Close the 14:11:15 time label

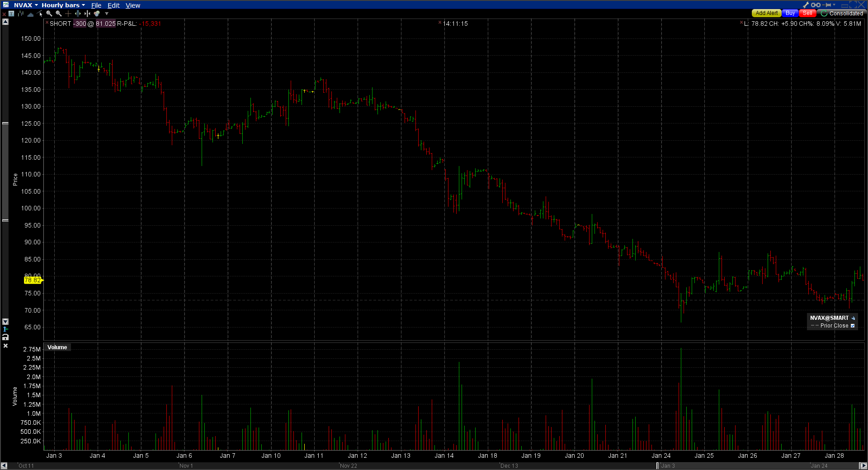pos(440,22)
